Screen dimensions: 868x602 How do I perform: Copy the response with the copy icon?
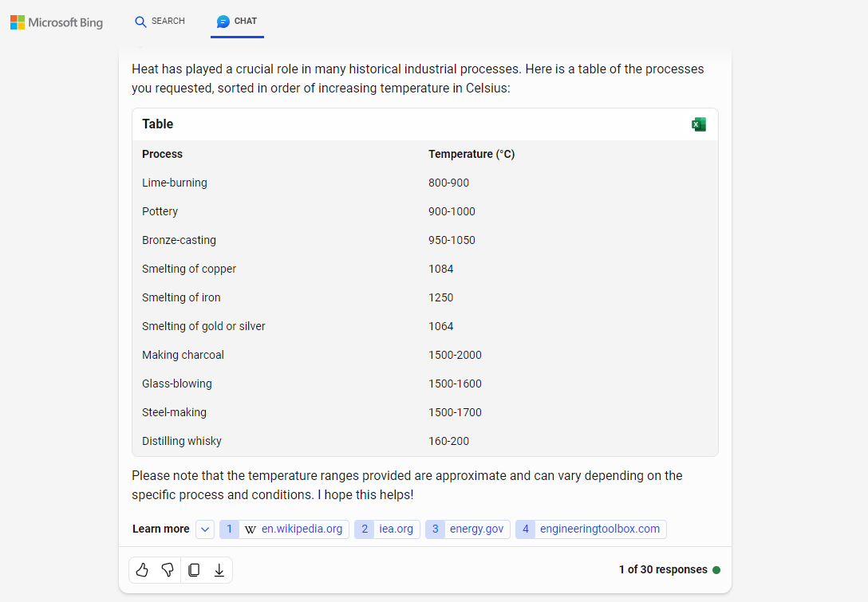coord(193,569)
